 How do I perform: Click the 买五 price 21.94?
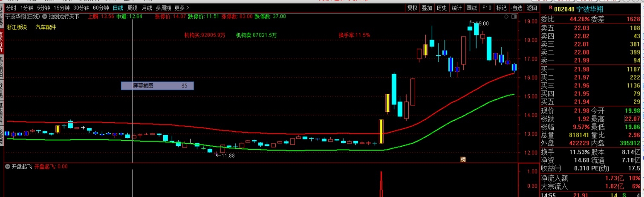click(x=582, y=101)
